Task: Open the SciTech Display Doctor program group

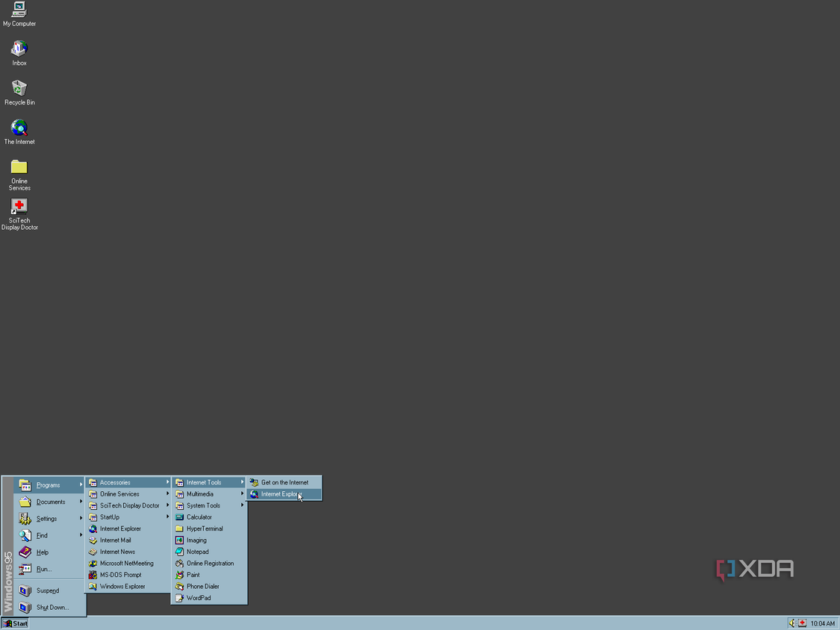Action: 128,505
